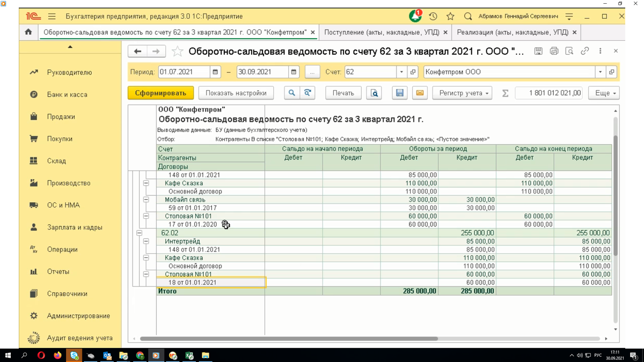Collapse Столовая №101 with 60 000,00 credit

pos(145,275)
